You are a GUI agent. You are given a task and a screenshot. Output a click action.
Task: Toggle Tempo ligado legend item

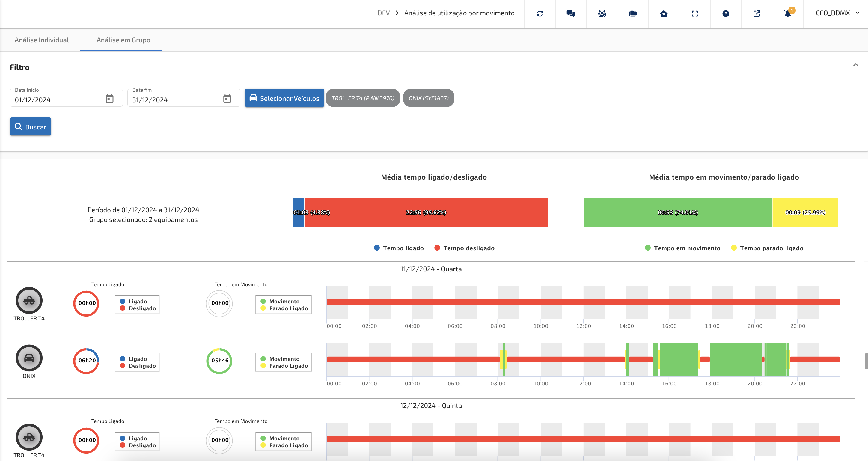(399, 248)
